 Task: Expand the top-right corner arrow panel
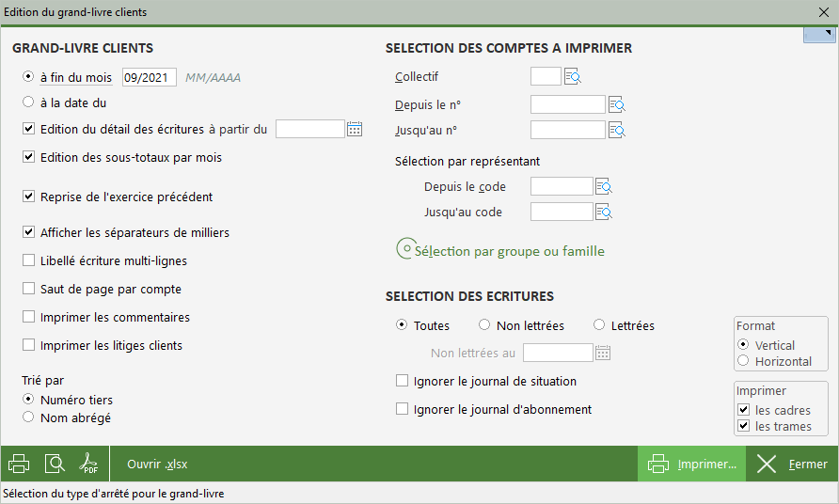819,35
